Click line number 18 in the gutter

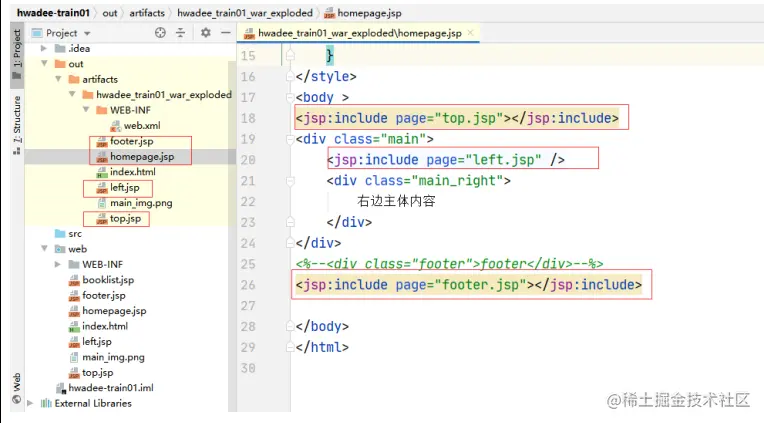coord(248,118)
